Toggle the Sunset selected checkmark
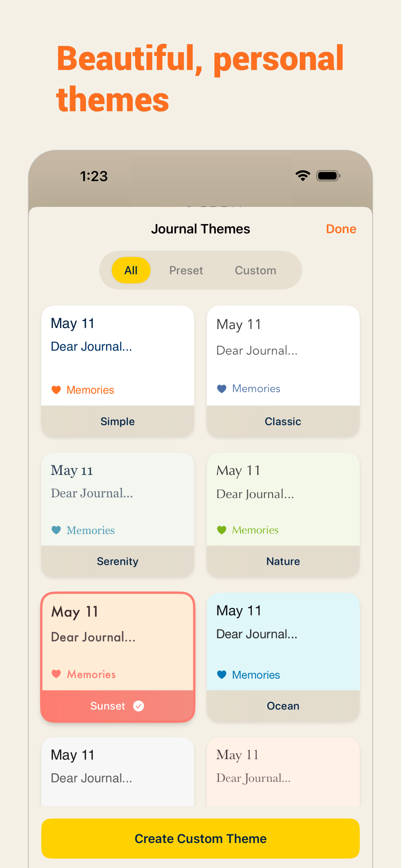401x868 pixels. [x=138, y=706]
